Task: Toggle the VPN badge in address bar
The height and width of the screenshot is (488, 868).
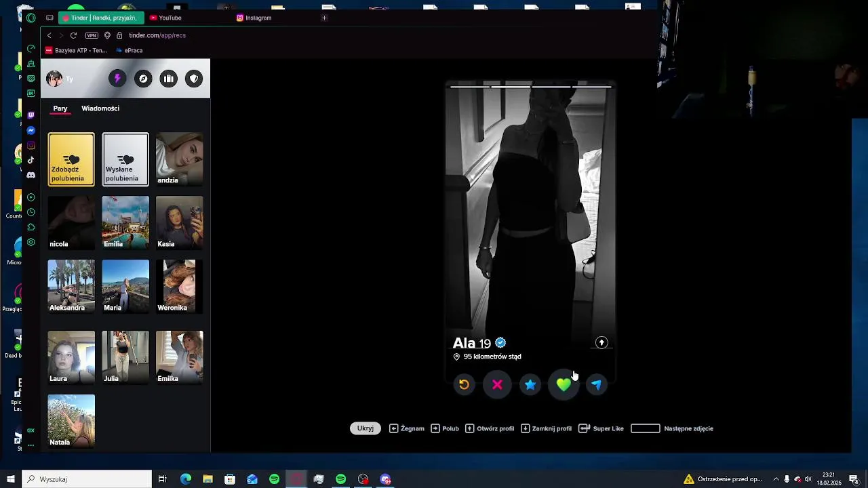Action: pos(92,35)
